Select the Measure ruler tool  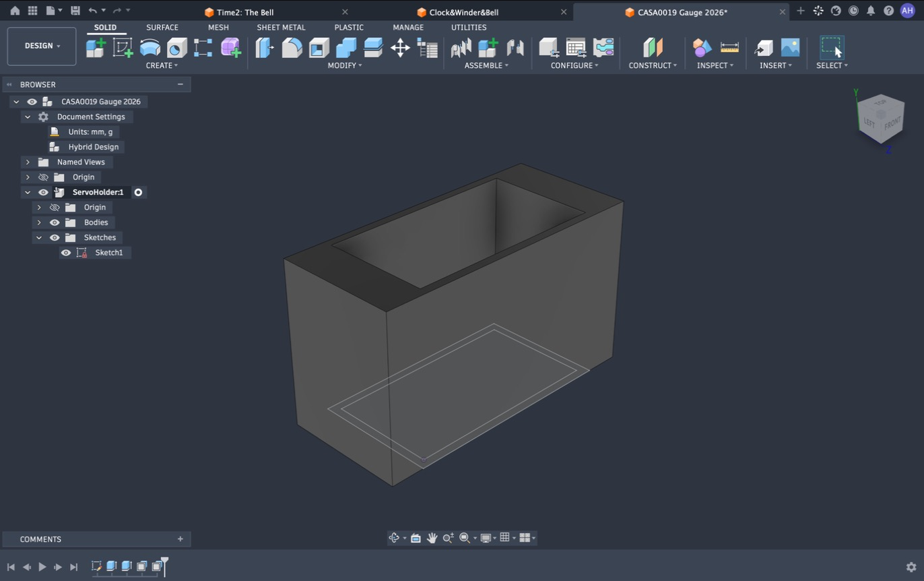tap(729, 48)
